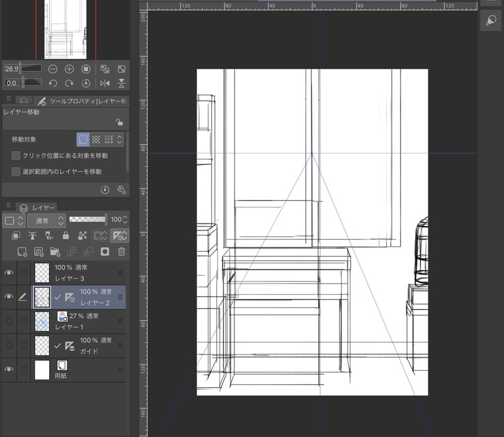Switch to the レイヤー panel tab

[37, 207]
